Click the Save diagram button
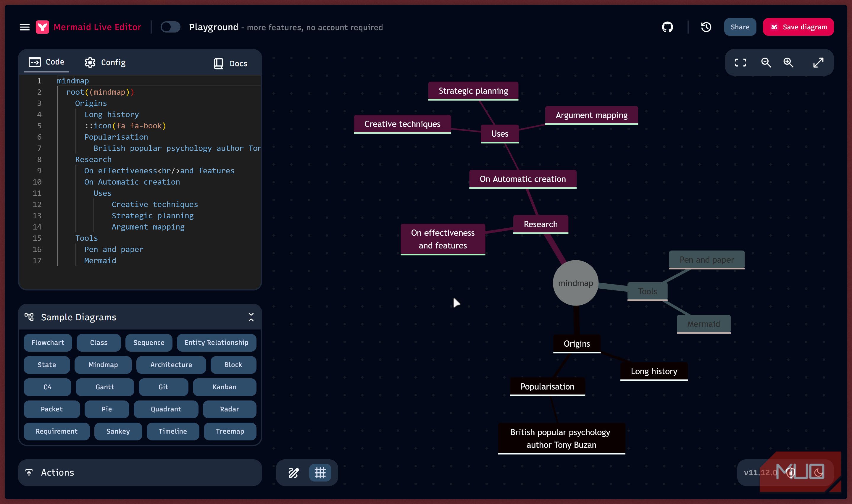The width and height of the screenshot is (852, 504). click(x=798, y=27)
